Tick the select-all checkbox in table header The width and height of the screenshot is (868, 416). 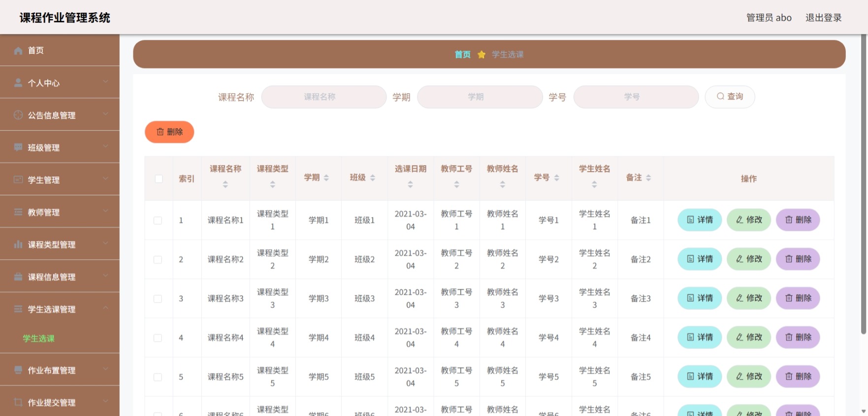tap(159, 178)
